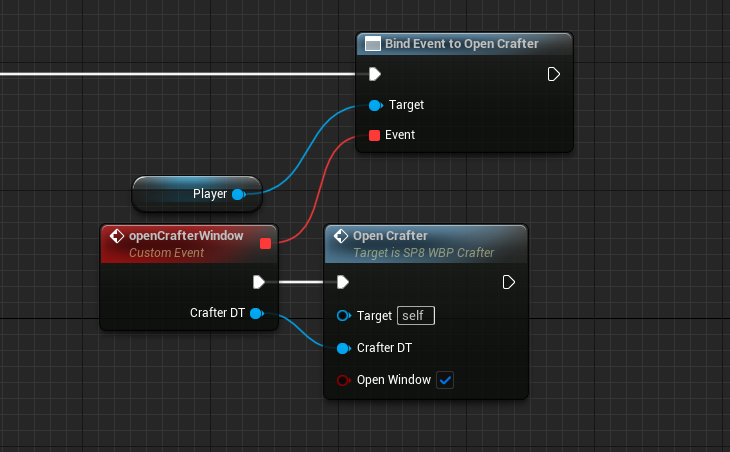Click the Bind Event node header icon
Viewport: 730px width, 452px height.
tap(373, 44)
